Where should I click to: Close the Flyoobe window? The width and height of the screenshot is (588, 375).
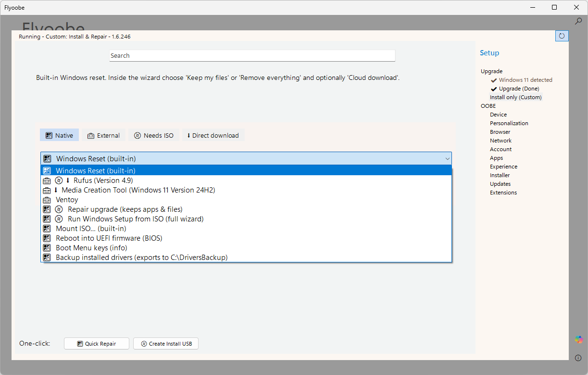point(576,7)
